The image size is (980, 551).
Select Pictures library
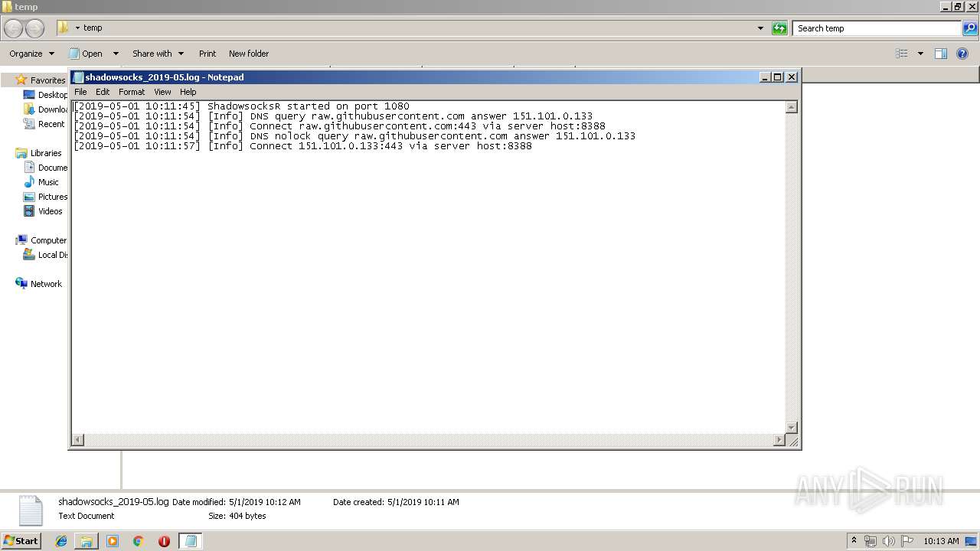(45, 197)
